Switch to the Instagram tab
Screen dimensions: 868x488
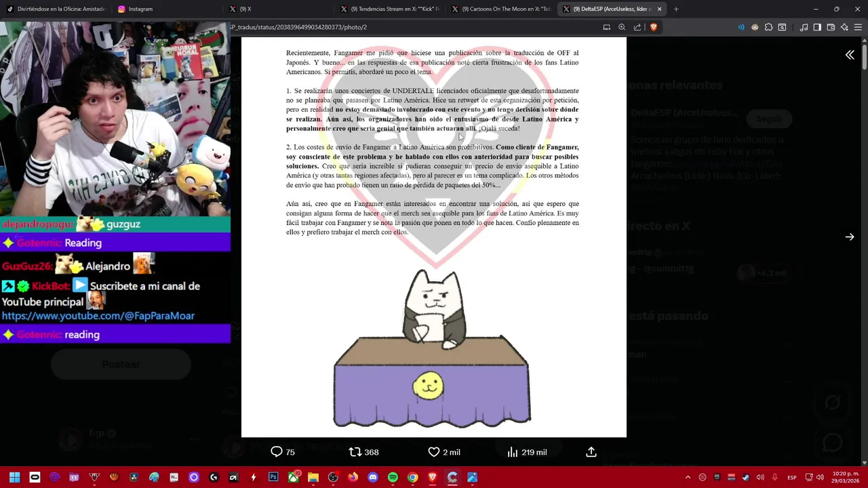pyautogui.click(x=167, y=9)
